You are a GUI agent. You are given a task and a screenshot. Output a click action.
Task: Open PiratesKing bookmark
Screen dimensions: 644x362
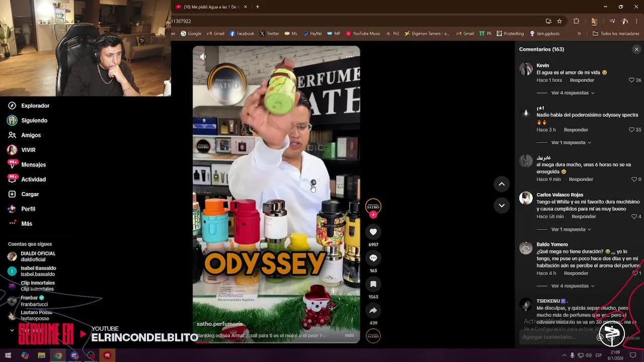510,34
